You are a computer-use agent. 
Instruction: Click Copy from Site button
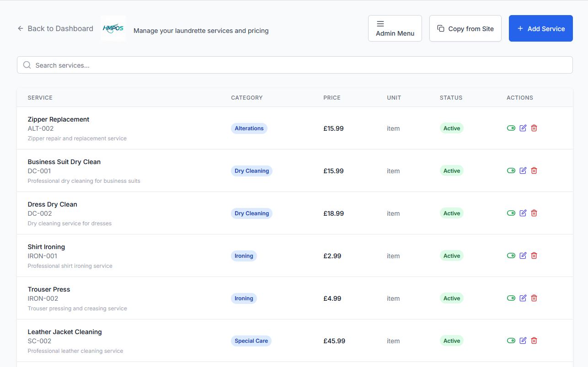(465, 28)
